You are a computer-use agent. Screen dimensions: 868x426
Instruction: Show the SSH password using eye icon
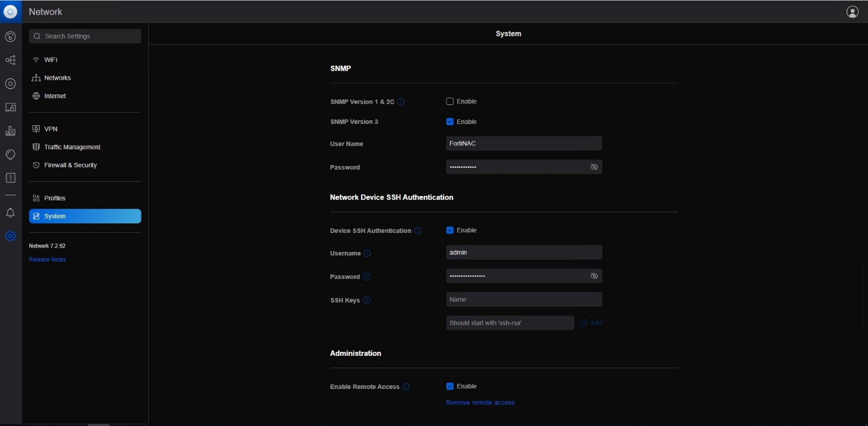(594, 276)
